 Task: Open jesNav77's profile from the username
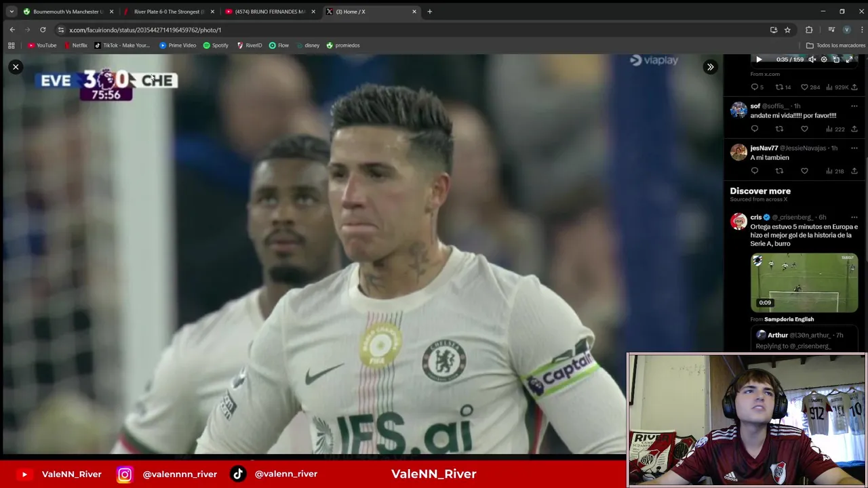tap(764, 148)
